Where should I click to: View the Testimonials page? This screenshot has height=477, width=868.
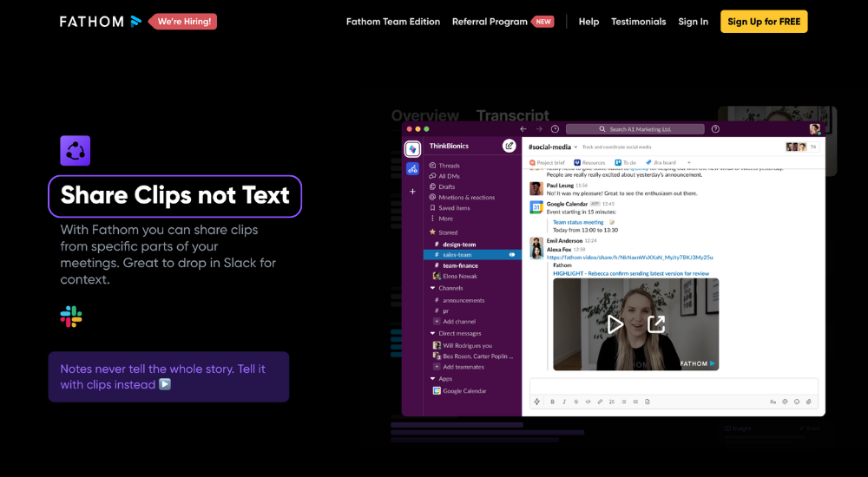pyautogui.click(x=638, y=22)
